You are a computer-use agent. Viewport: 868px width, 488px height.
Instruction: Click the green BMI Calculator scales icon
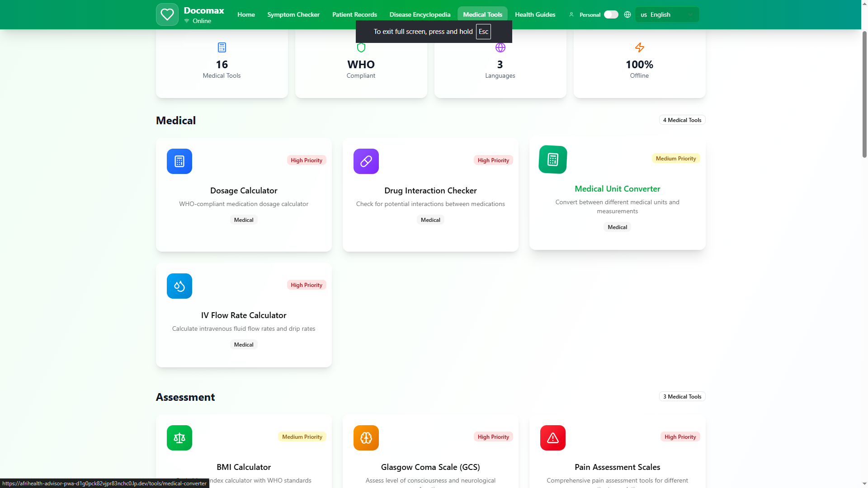tap(179, 438)
